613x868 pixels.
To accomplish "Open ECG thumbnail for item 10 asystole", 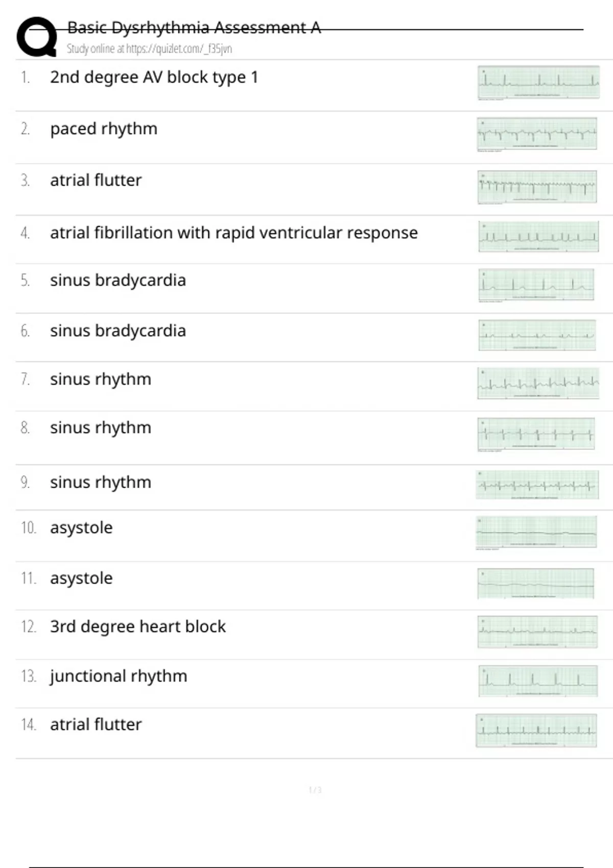I will 536,533.
